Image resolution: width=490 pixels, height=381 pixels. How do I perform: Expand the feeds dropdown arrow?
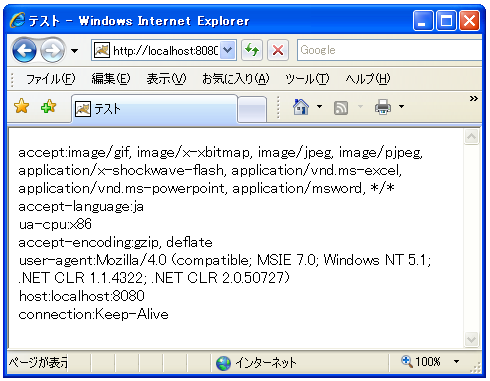click(x=360, y=107)
